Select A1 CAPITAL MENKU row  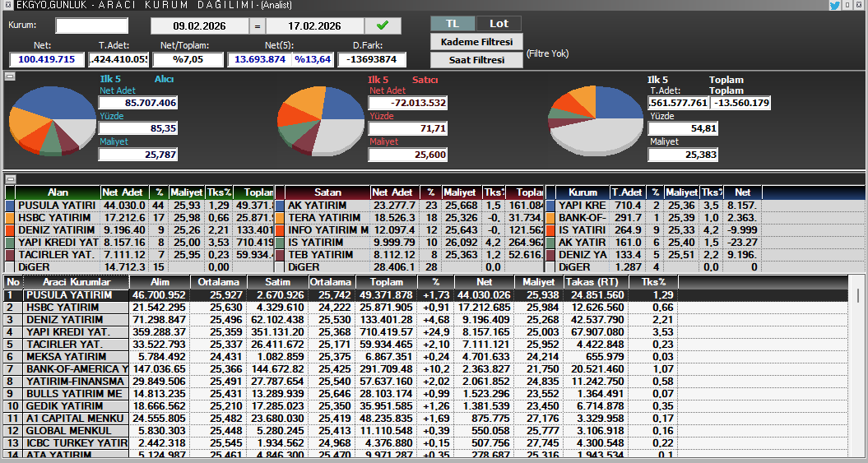(x=425, y=419)
